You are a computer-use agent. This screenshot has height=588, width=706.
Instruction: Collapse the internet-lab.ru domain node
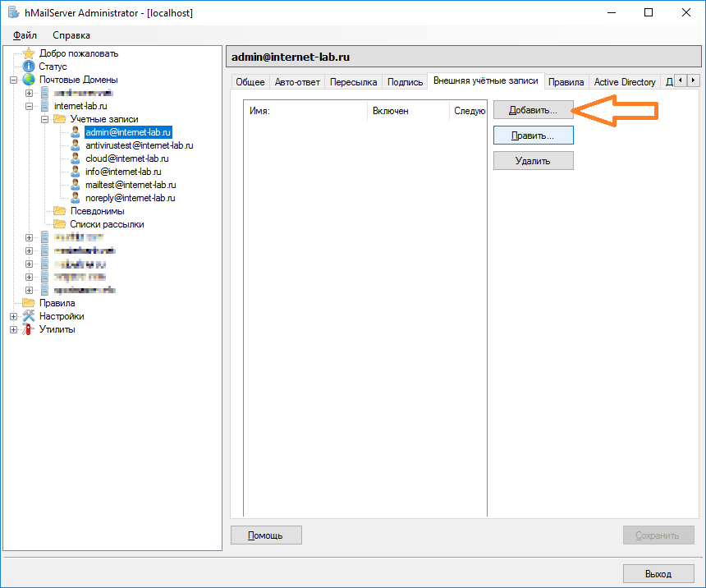[30, 106]
